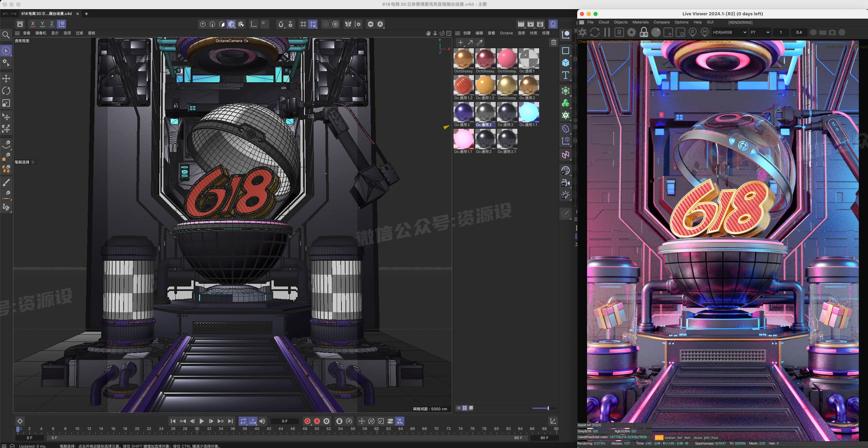Select the cyan Oc通用1.1 material swatch

pos(529,112)
